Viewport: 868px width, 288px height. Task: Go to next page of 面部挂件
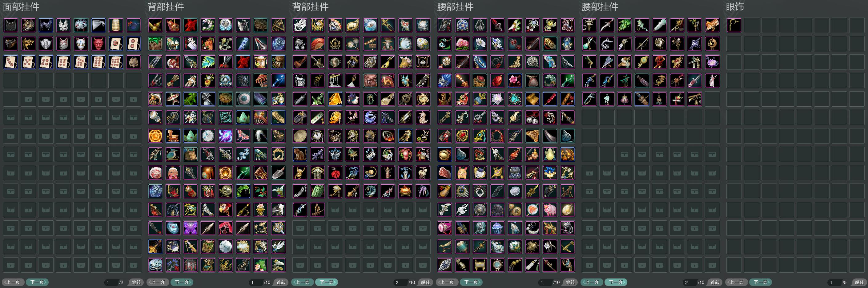tap(38, 282)
